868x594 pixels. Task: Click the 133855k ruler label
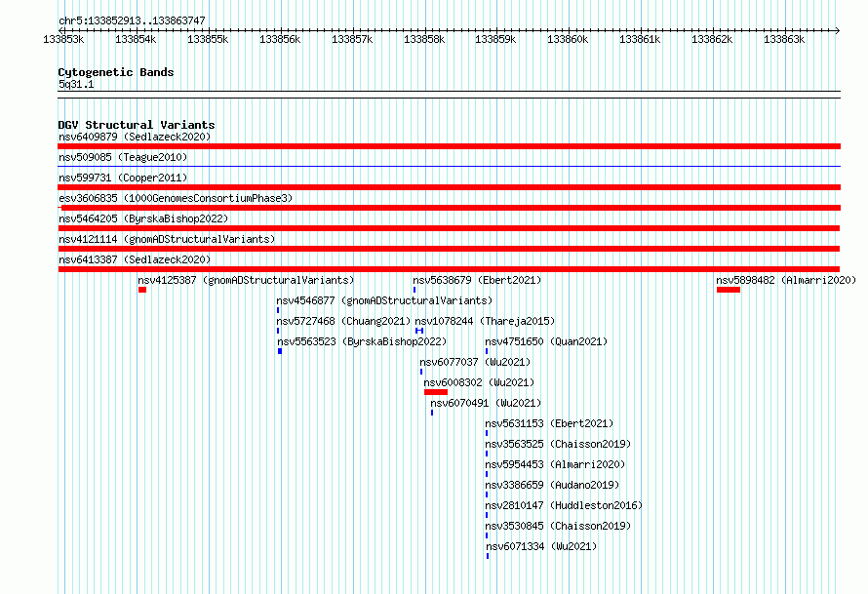pyautogui.click(x=208, y=39)
